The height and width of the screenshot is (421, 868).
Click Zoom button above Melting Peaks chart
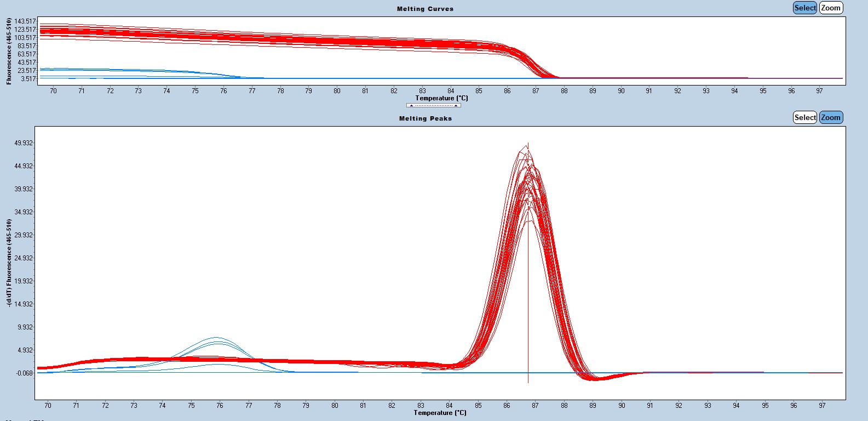[830, 117]
